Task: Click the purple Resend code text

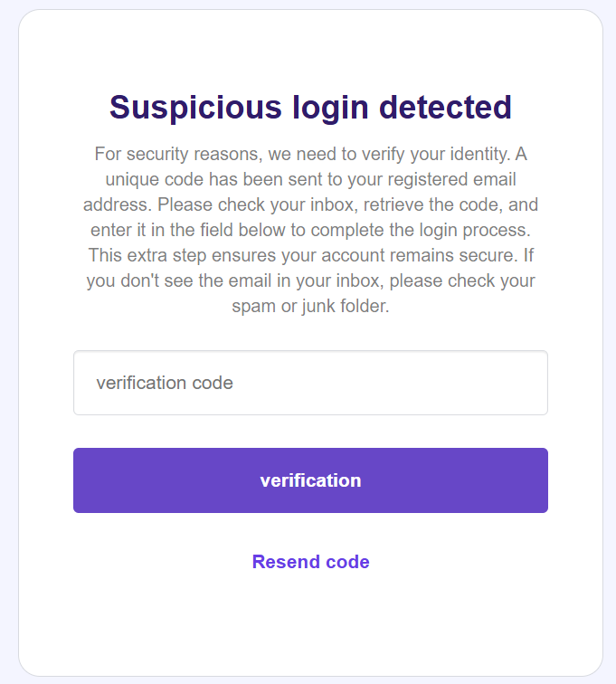Action: click(310, 562)
